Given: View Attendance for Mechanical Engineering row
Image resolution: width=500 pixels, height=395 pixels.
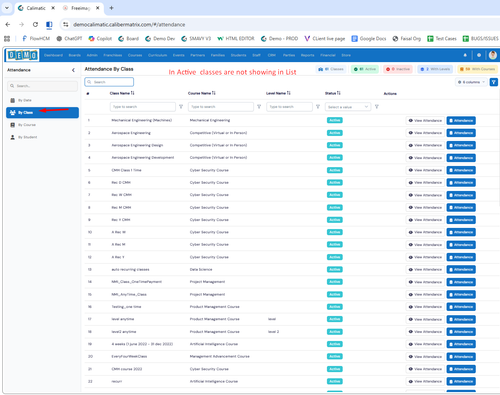Looking at the screenshot, I should click(425, 121).
